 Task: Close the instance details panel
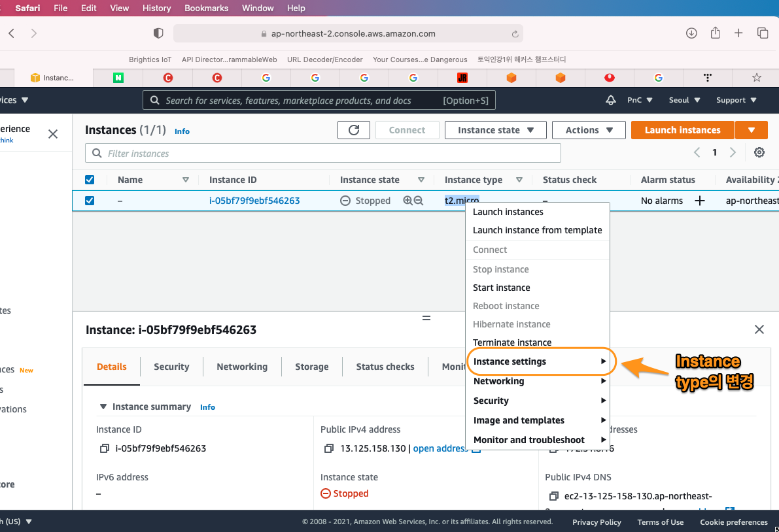(759, 329)
